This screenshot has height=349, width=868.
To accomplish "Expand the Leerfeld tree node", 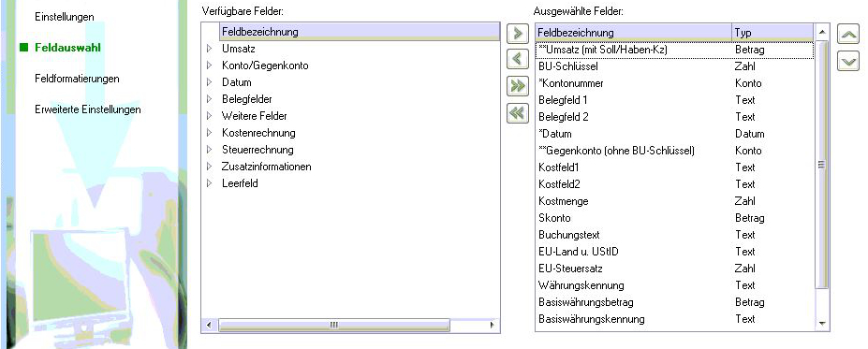I will (209, 183).
